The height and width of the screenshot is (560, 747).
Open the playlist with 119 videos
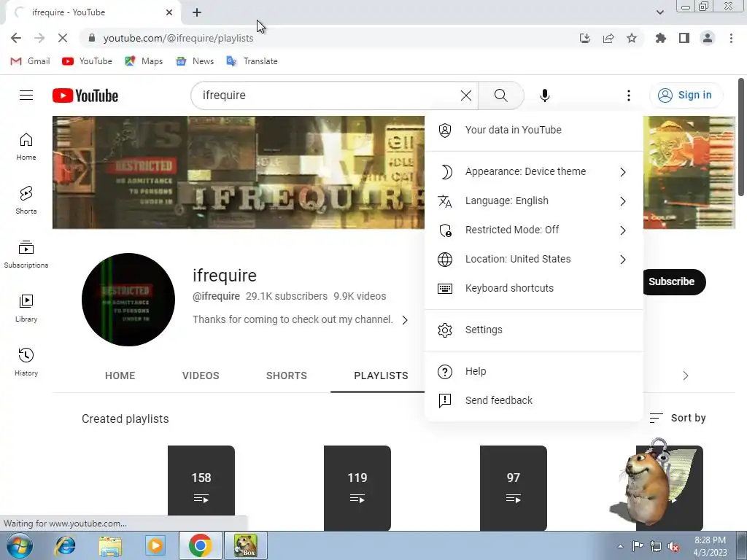[357, 488]
